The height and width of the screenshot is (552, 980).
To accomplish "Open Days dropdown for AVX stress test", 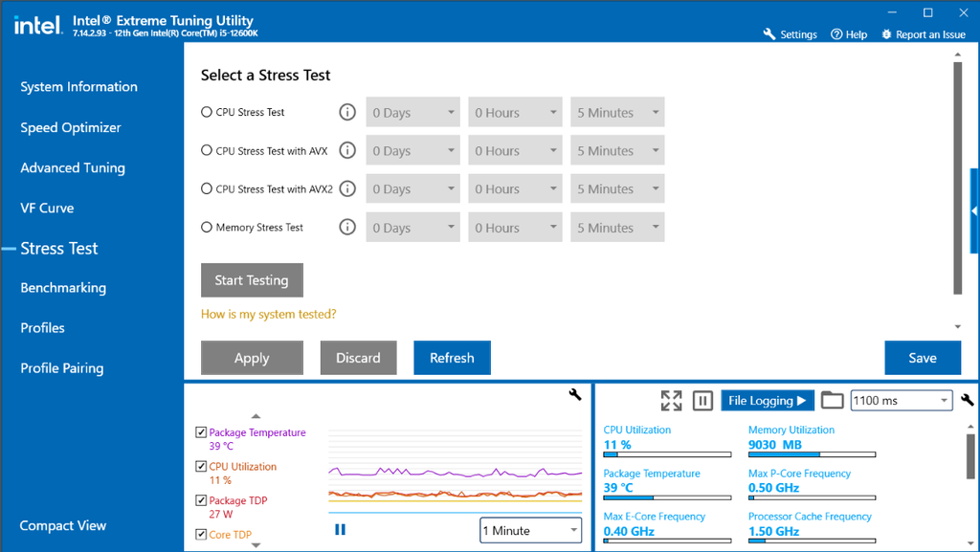I will click(413, 150).
